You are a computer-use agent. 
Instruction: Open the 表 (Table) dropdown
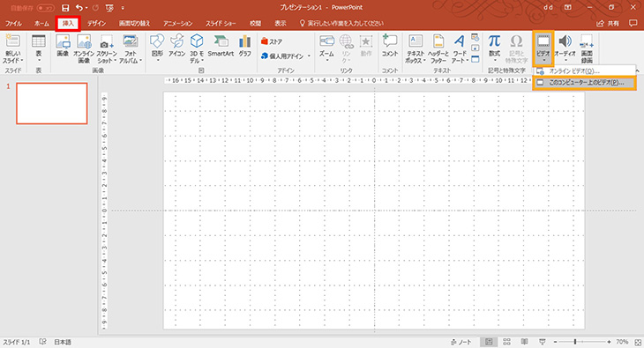(x=39, y=48)
